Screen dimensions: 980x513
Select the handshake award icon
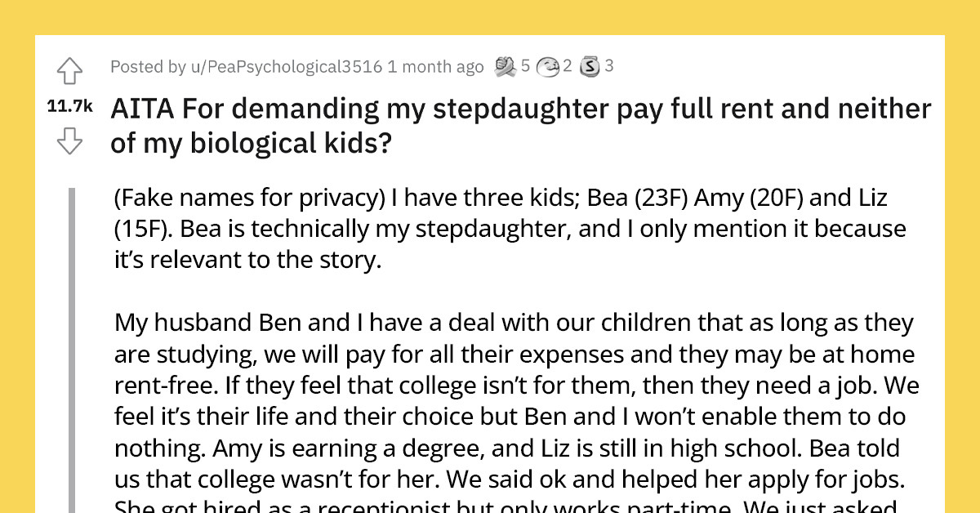pos(506,67)
